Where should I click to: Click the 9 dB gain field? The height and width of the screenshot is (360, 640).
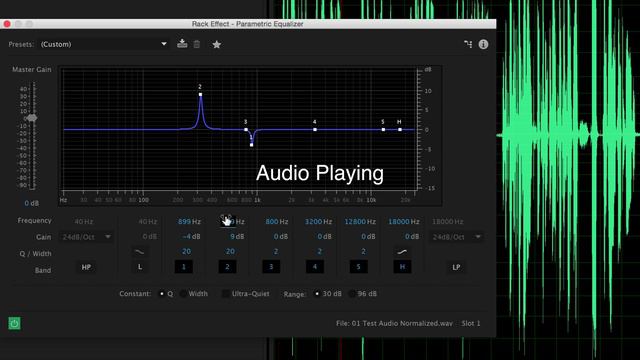[237, 236]
